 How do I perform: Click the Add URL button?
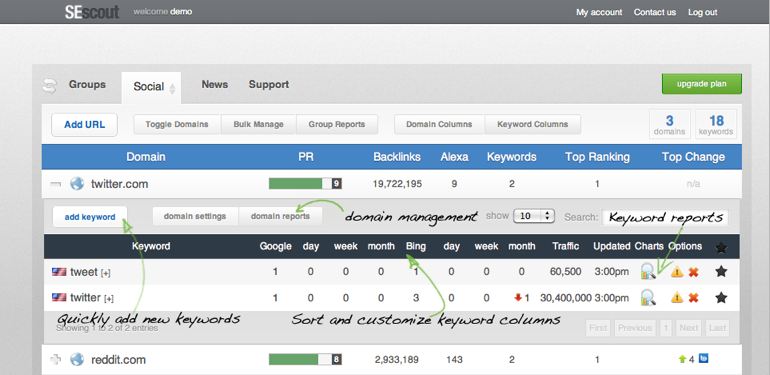point(84,125)
